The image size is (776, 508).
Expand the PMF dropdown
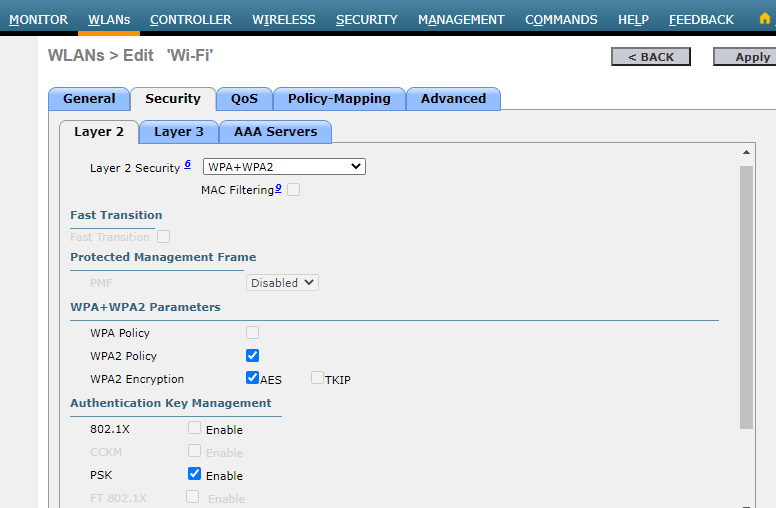click(282, 283)
